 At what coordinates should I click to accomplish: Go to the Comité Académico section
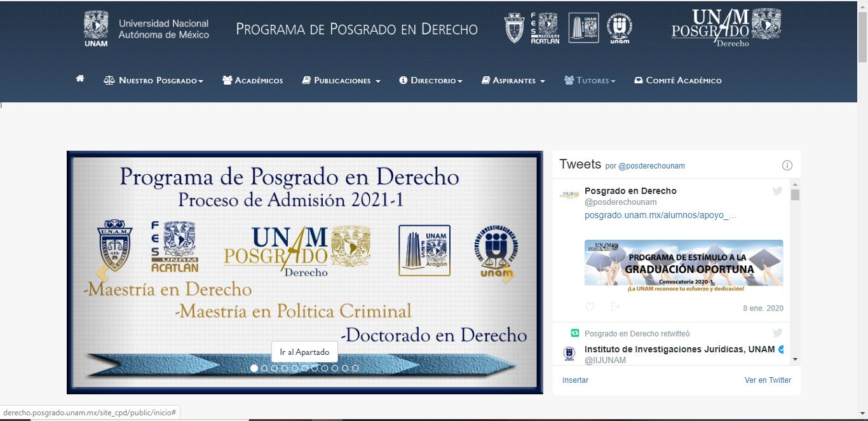click(678, 81)
